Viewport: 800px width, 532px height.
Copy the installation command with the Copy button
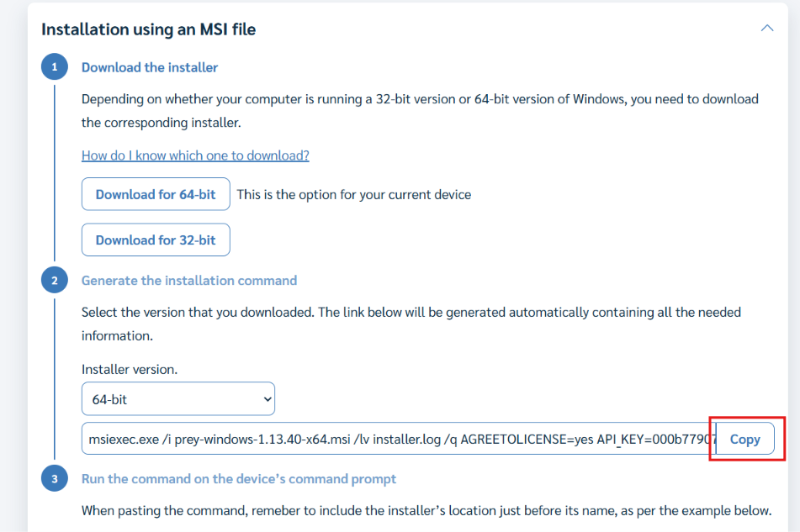point(744,439)
